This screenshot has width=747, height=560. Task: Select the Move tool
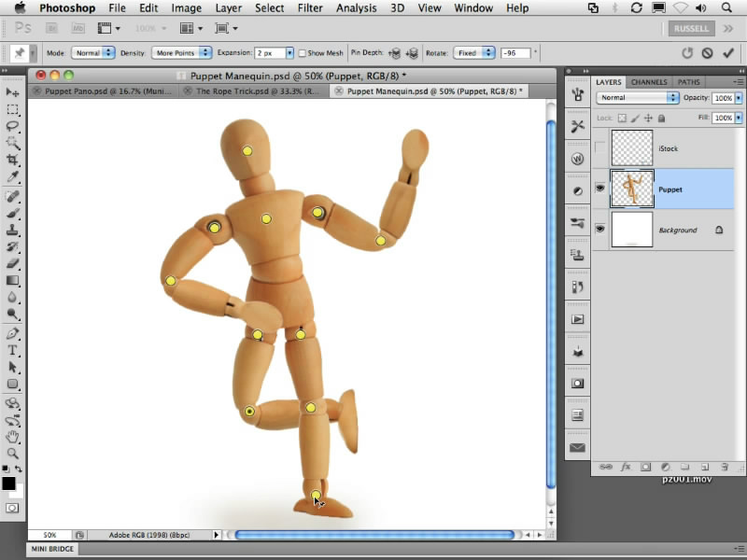[x=13, y=92]
